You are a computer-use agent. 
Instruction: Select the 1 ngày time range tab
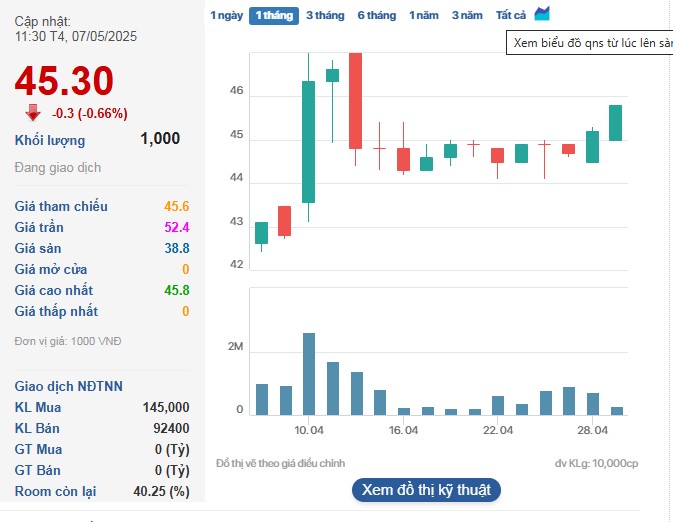tap(226, 15)
